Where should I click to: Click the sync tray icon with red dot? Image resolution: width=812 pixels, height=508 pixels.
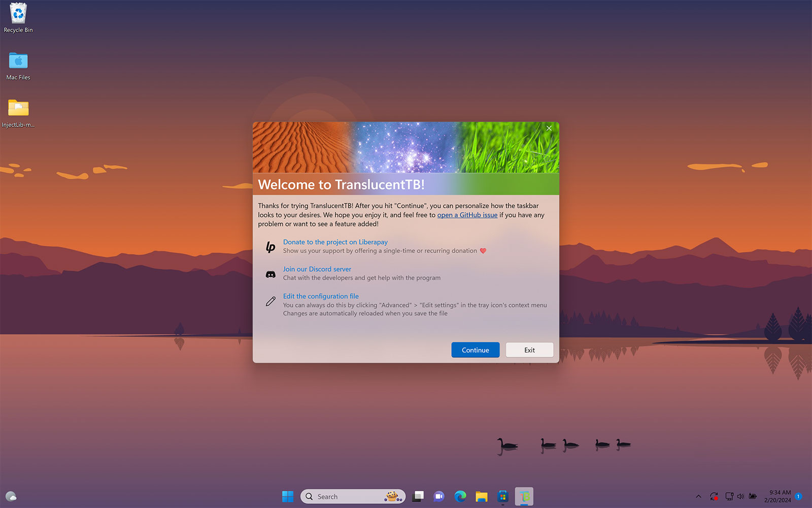[x=714, y=496]
